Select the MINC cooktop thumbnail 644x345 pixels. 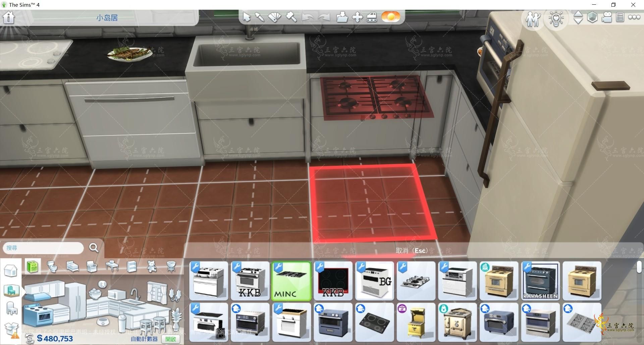[291, 281]
